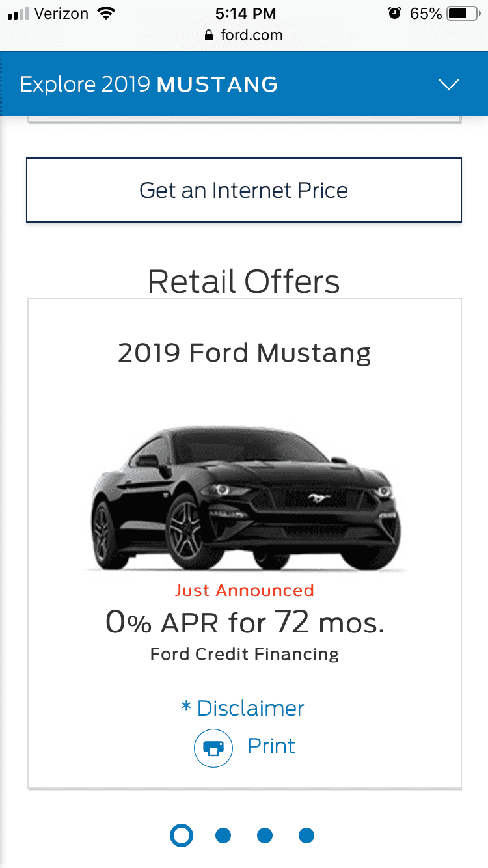Tap the black Mustang car image
Viewport: 488px width, 868px height.
point(245,498)
